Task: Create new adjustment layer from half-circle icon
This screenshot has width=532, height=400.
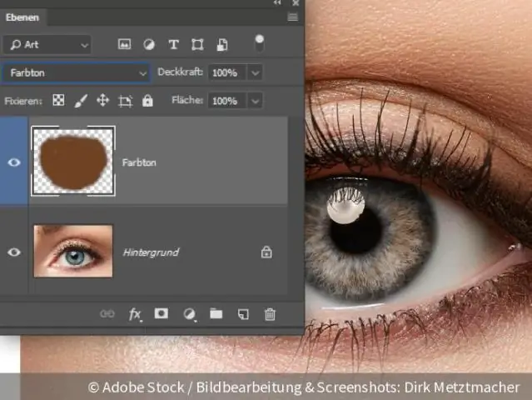Action: [x=189, y=314]
